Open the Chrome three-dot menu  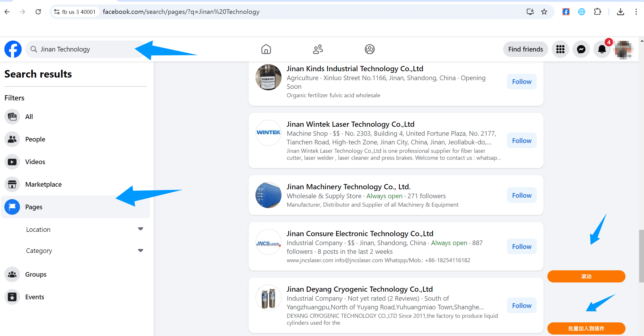(x=636, y=12)
